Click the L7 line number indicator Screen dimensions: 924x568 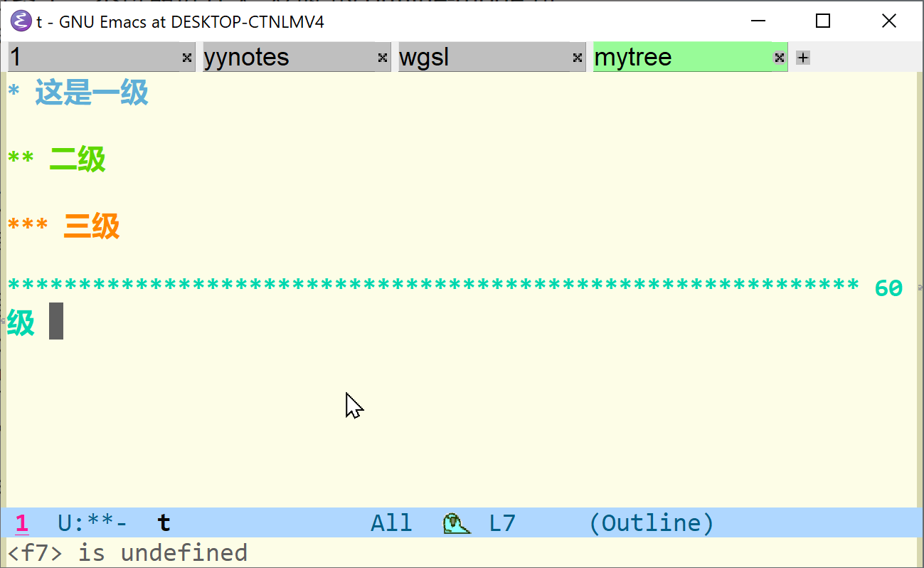tap(502, 523)
